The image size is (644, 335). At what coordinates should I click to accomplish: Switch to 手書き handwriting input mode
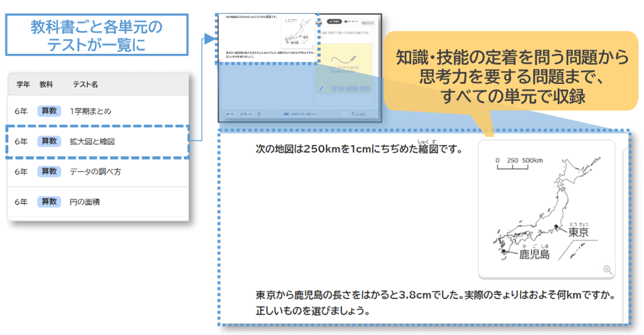[335, 21]
